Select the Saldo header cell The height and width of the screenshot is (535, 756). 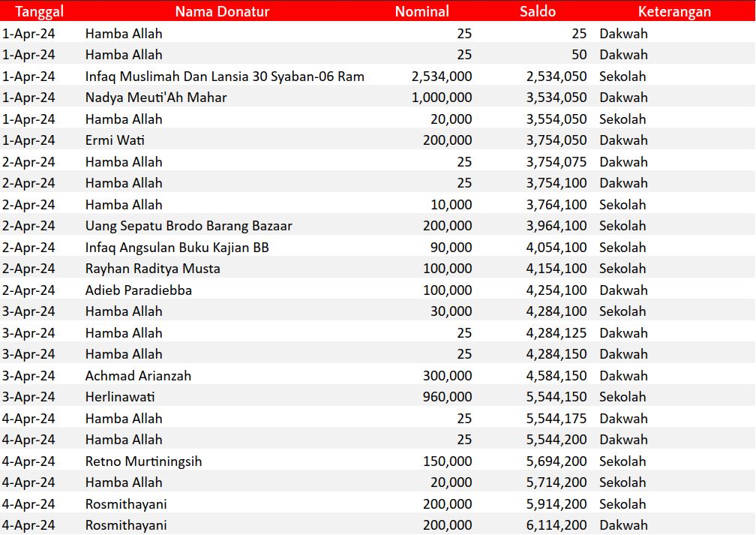pyautogui.click(x=538, y=11)
